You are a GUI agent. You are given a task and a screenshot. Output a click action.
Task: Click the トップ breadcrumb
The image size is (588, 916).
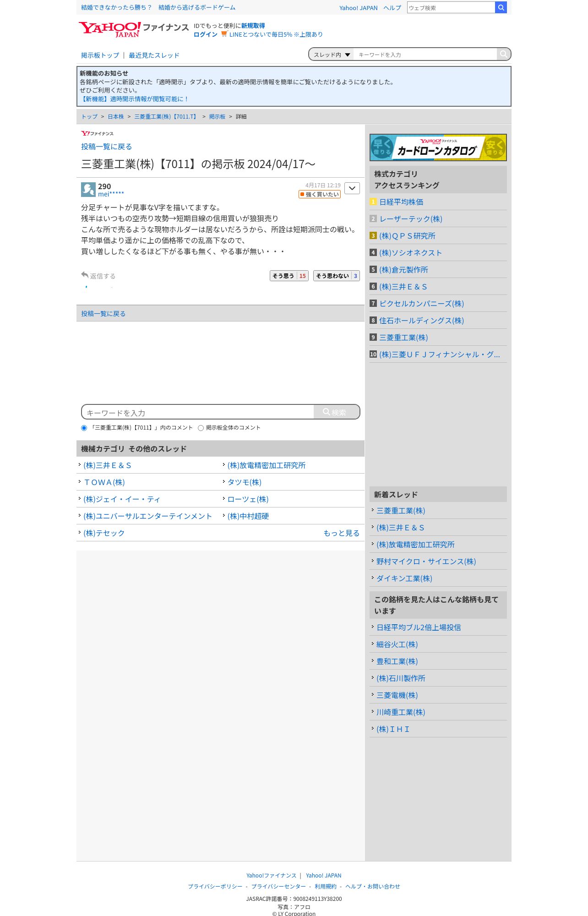89,117
